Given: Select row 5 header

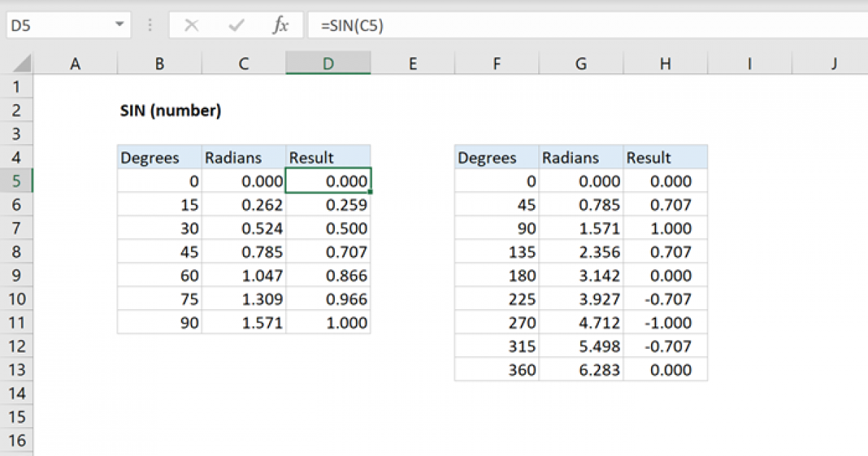Looking at the screenshot, I should (x=16, y=182).
